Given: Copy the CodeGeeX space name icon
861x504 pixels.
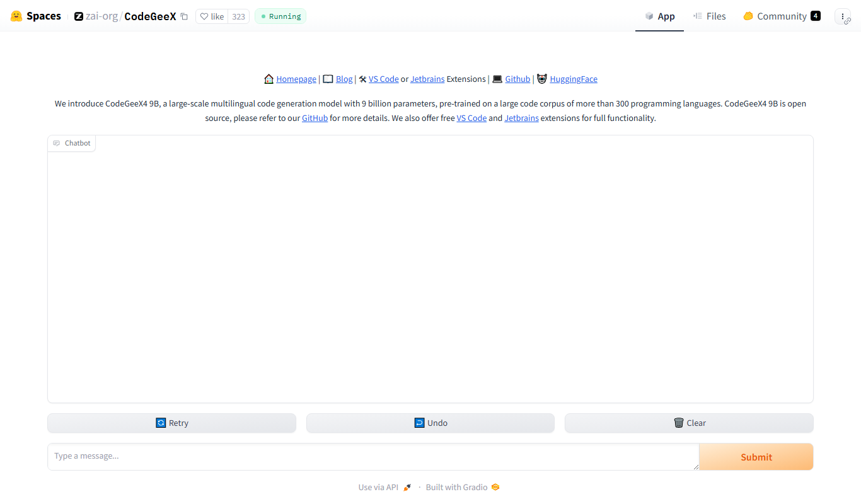Looking at the screenshot, I should [184, 16].
